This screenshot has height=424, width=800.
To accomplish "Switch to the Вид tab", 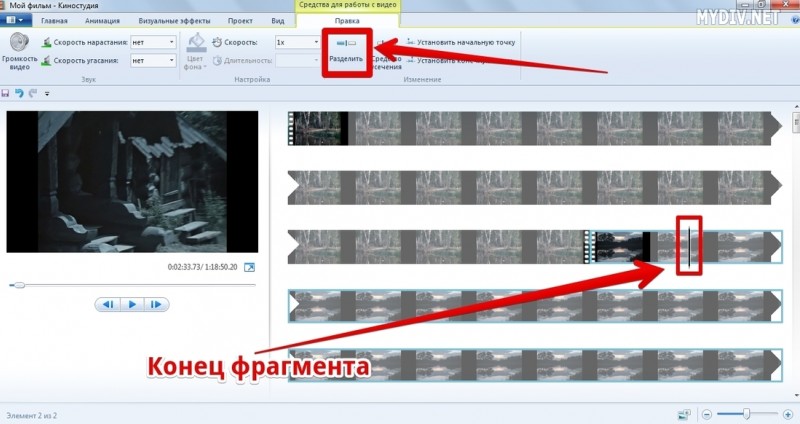I will [x=278, y=21].
